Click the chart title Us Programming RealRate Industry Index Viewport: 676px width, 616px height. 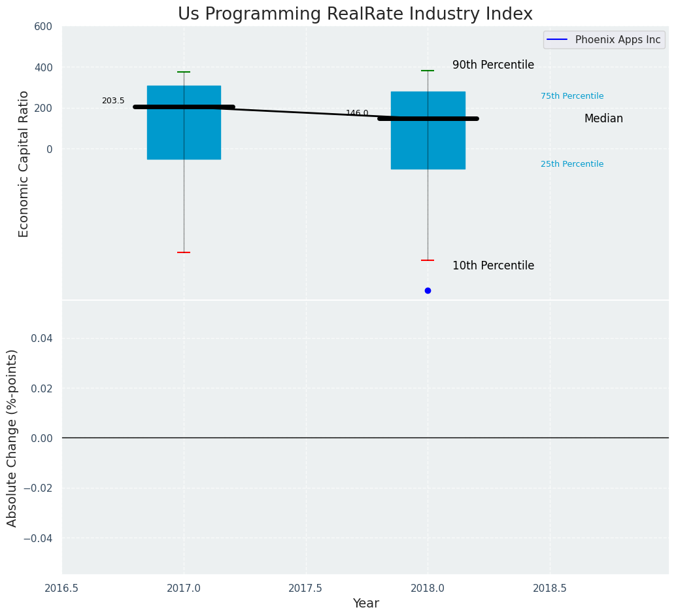tap(355, 14)
